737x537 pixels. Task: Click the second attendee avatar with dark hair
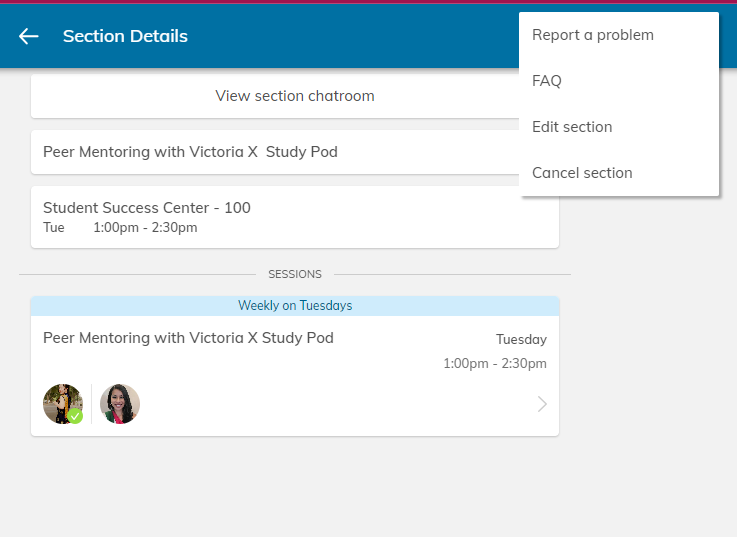point(120,404)
